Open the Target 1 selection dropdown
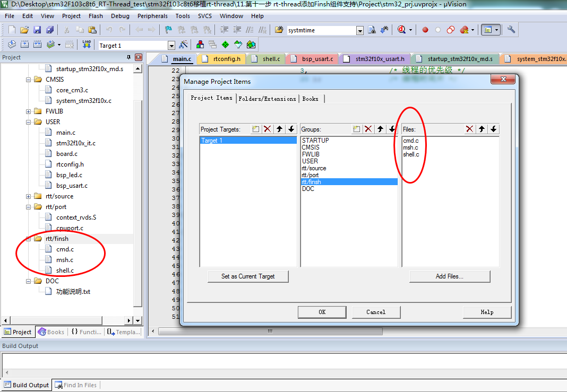The image size is (567, 392). click(171, 45)
